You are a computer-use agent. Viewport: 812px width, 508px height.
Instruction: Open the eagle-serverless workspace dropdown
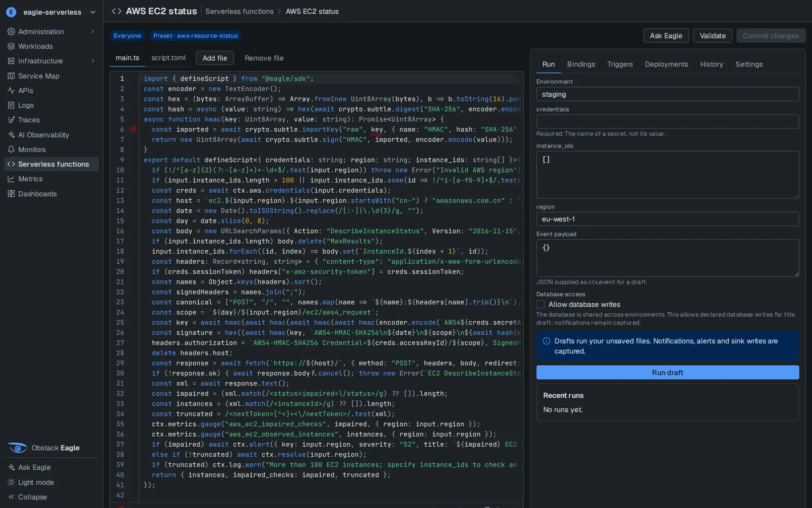(x=51, y=12)
